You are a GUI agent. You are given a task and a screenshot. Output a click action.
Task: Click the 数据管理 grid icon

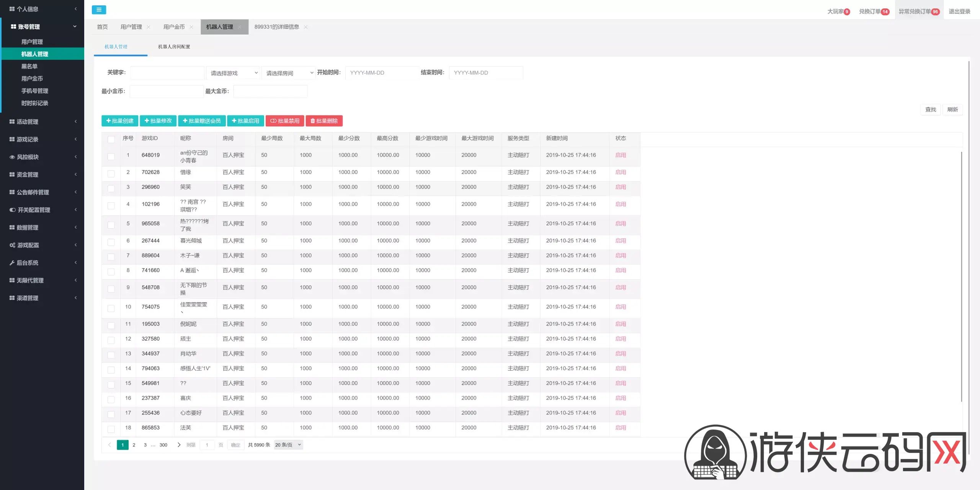point(12,228)
